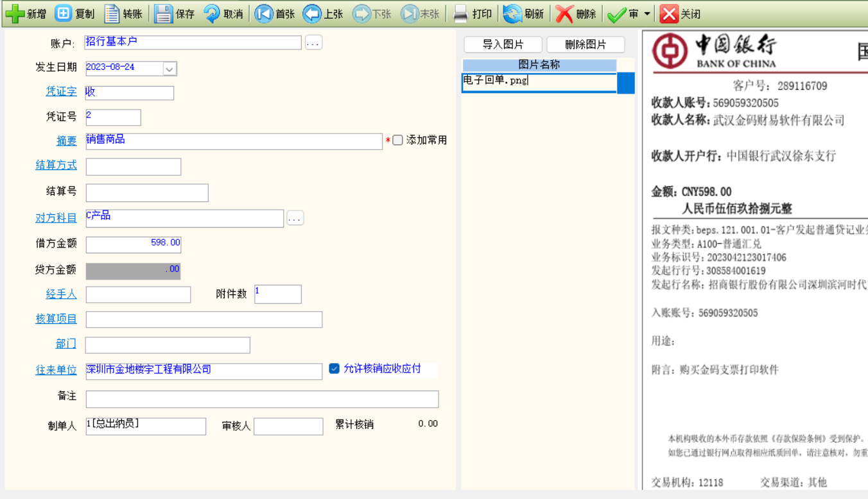Open the 发生日期 date dropdown
Screen dimensions: 868x499
point(169,69)
